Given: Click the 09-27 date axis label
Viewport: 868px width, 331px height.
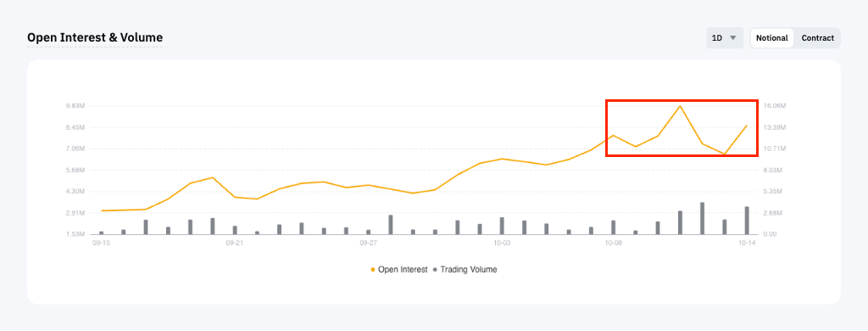Looking at the screenshot, I should pos(368,243).
